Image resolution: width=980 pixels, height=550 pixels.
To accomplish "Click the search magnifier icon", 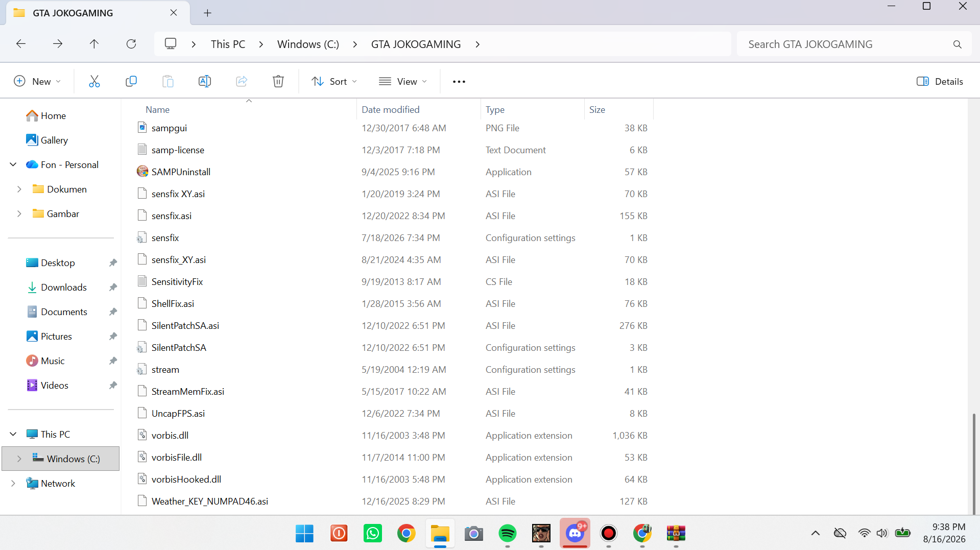I will [958, 44].
